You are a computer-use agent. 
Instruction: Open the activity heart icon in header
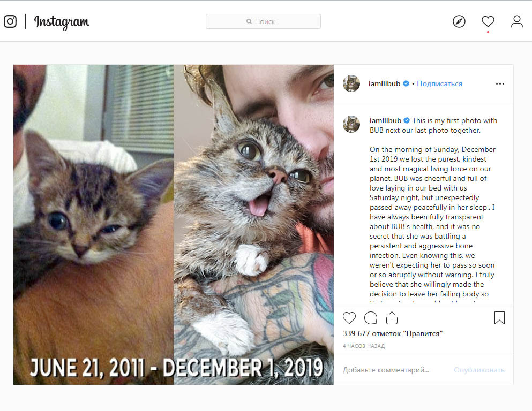[488, 21]
